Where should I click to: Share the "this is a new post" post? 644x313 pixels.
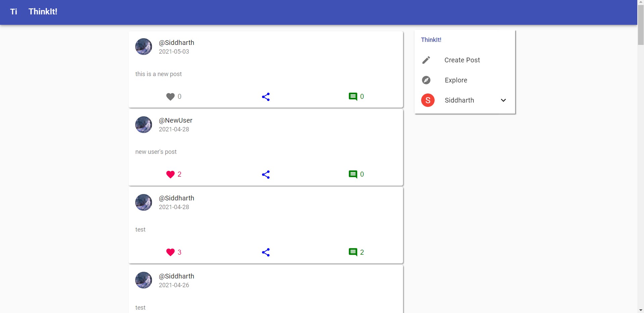(x=266, y=97)
